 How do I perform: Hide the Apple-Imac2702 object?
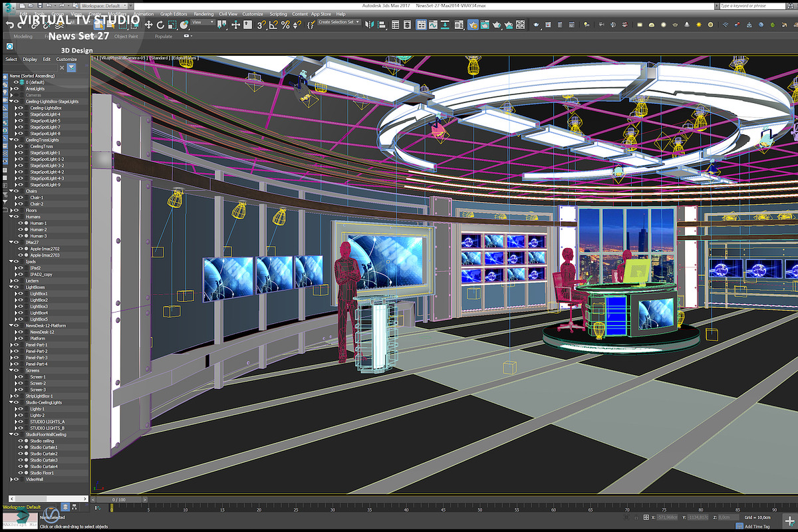[21, 249]
